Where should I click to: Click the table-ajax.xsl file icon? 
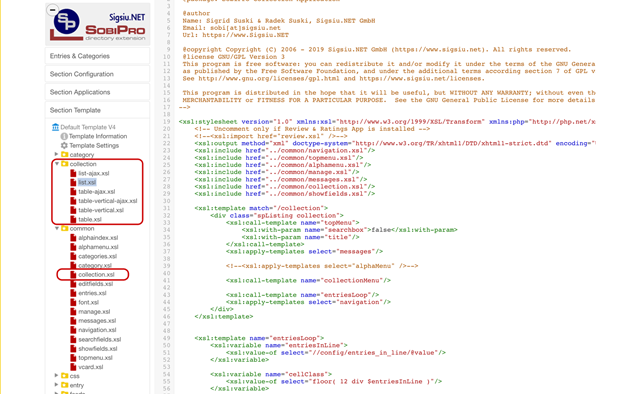point(73,192)
